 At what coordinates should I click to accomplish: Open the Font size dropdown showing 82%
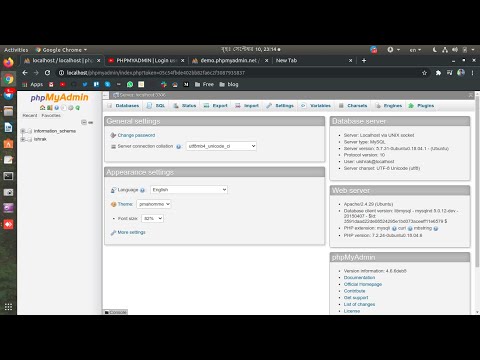click(x=153, y=218)
